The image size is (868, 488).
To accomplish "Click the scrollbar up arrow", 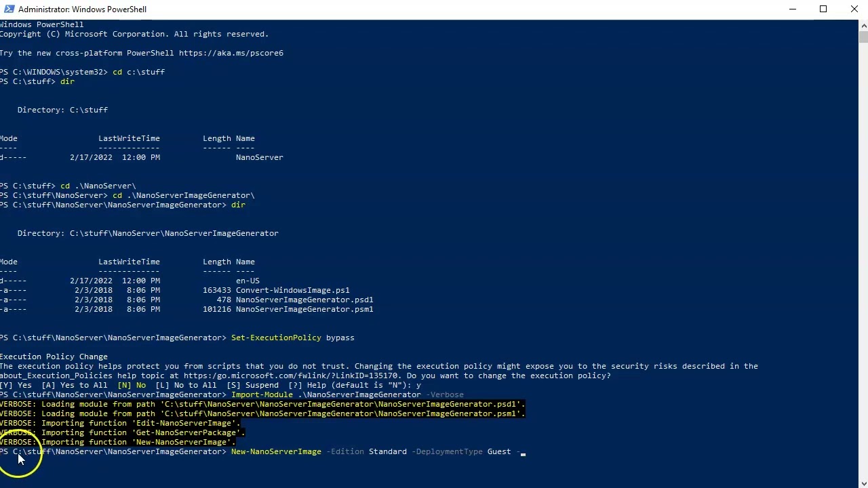I will coord(863,24).
